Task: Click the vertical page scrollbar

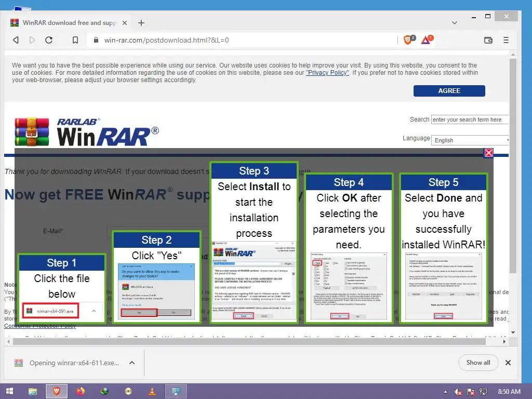Action: coord(513,166)
